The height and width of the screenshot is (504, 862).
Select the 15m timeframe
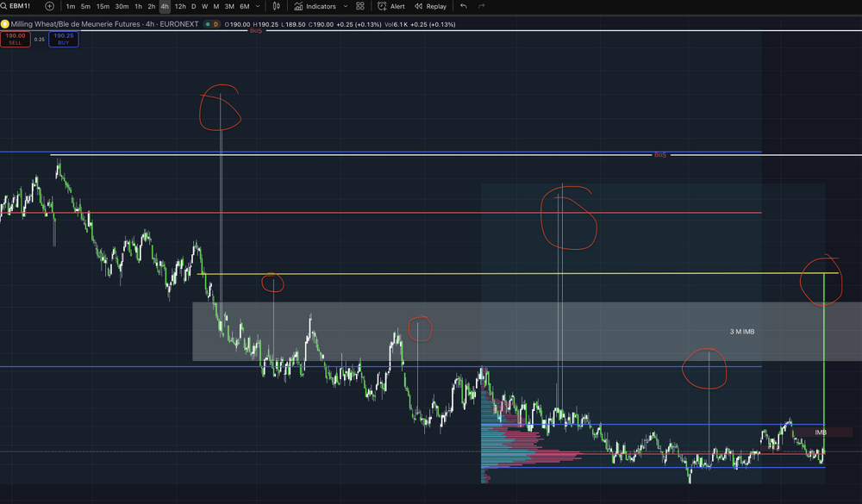click(x=103, y=7)
